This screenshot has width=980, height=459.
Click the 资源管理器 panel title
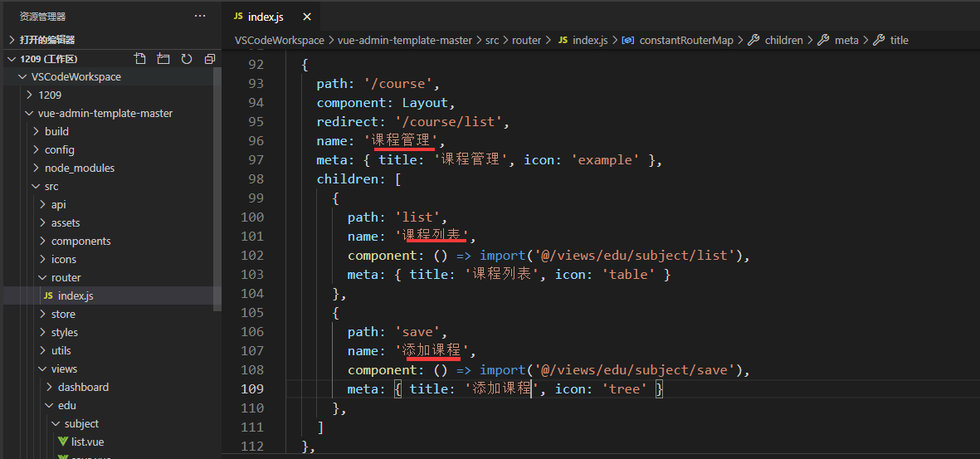coord(42,17)
